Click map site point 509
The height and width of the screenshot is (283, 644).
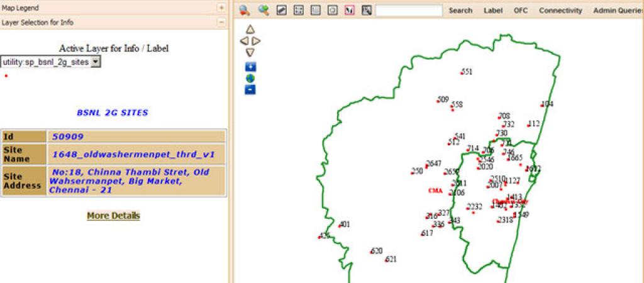pos(438,101)
